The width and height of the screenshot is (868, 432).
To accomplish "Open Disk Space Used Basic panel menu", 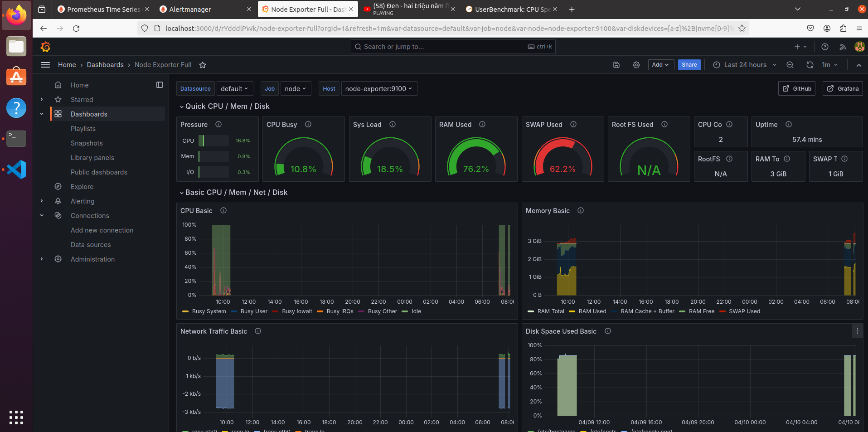I will coord(858,331).
